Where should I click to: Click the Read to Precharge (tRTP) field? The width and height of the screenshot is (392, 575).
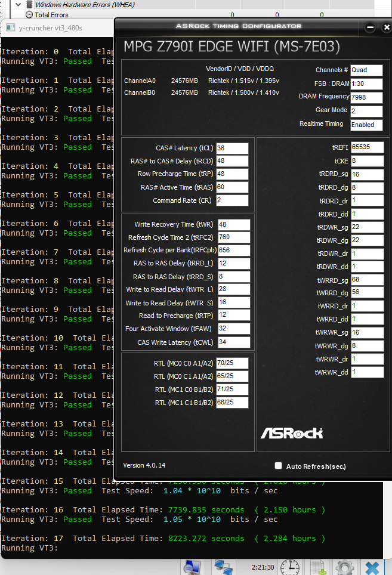coord(234,315)
